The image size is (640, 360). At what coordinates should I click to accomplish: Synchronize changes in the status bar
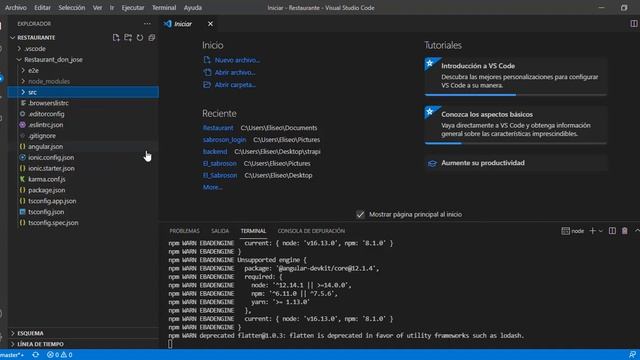[36, 355]
